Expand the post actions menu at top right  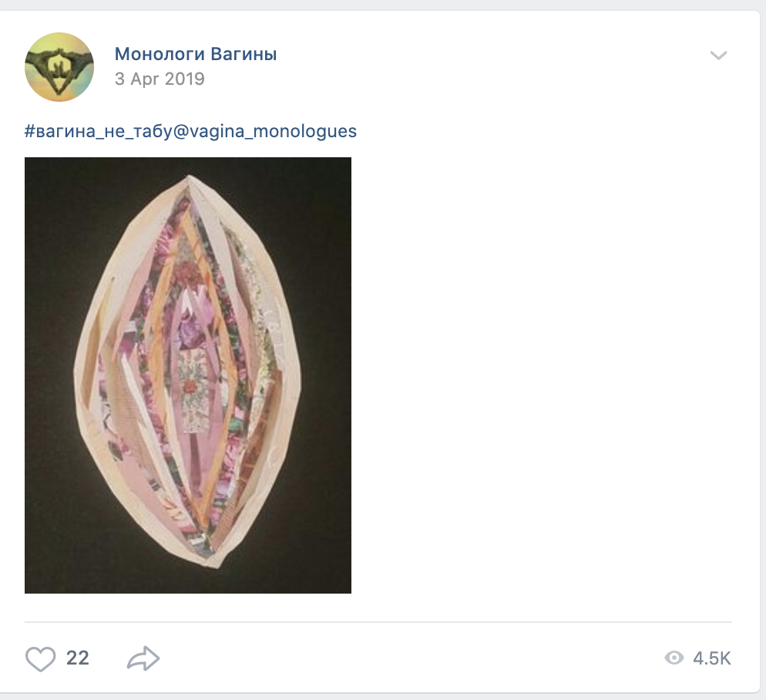pyautogui.click(x=718, y=56)
